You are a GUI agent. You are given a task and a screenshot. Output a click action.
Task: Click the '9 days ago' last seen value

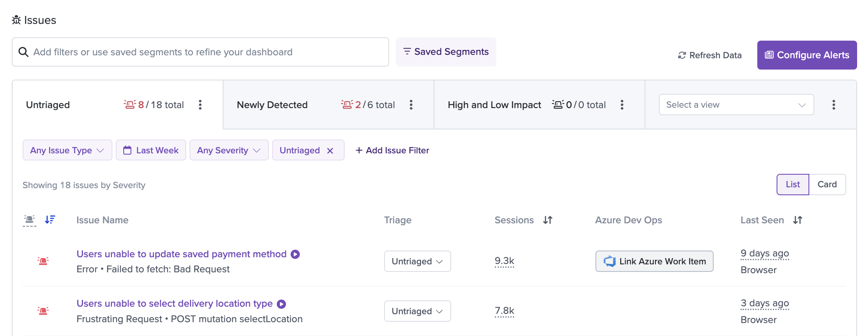tap(765, 253)
